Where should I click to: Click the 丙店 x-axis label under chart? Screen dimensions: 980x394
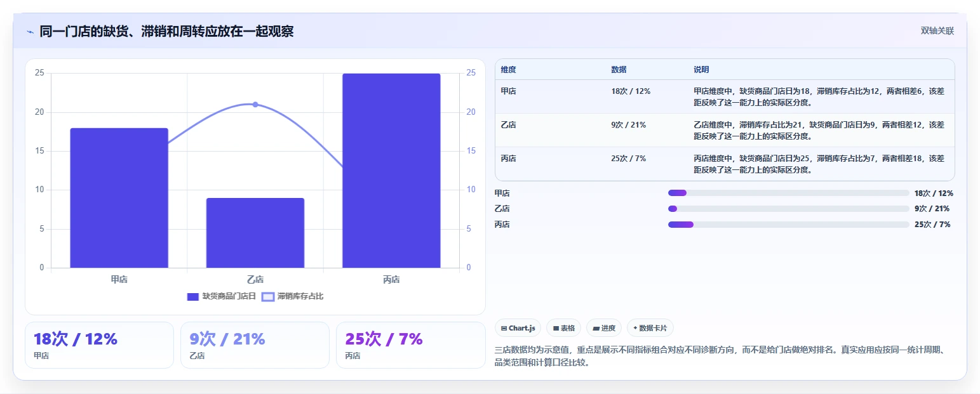(x=391, y=279)
